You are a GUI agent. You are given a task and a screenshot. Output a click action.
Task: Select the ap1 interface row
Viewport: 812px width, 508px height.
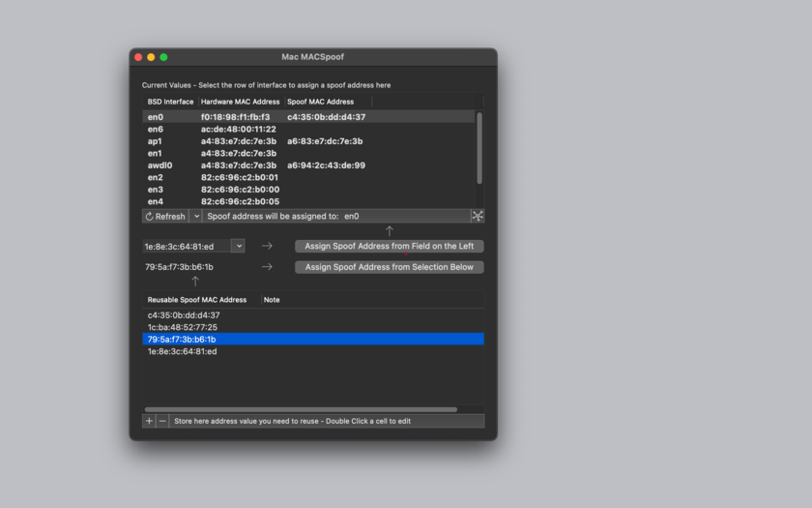pos(308,141)
